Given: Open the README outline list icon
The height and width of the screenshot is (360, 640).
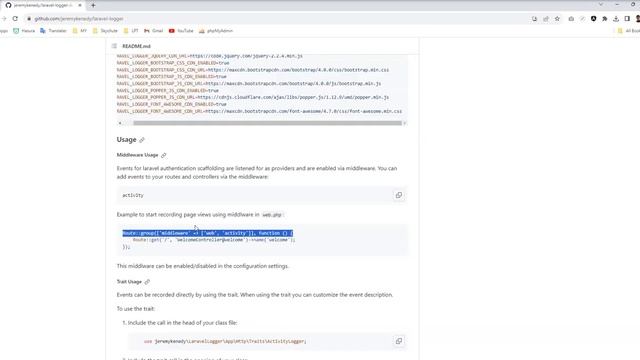Looking at the screenshot, I should [114, 46].
